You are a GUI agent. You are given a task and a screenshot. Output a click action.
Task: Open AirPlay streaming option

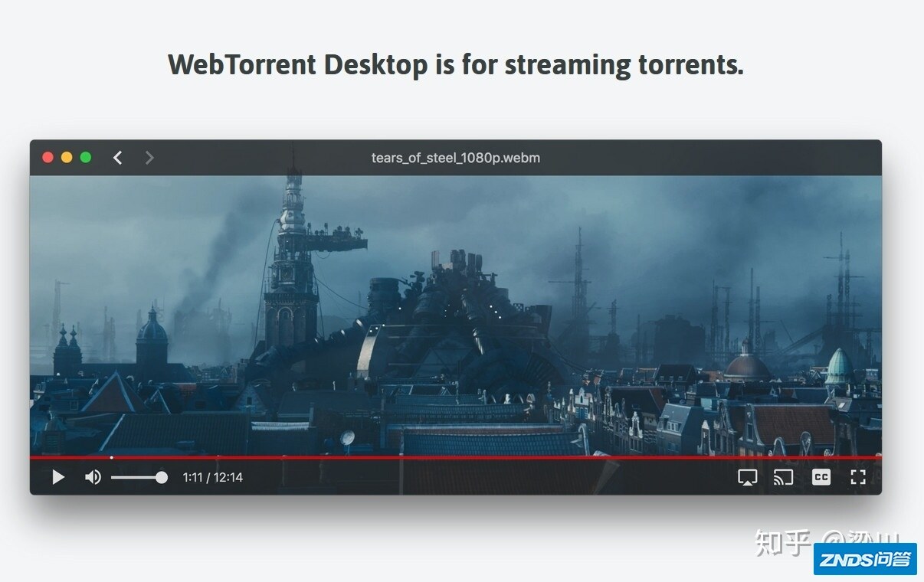click(x=747, y=477)
